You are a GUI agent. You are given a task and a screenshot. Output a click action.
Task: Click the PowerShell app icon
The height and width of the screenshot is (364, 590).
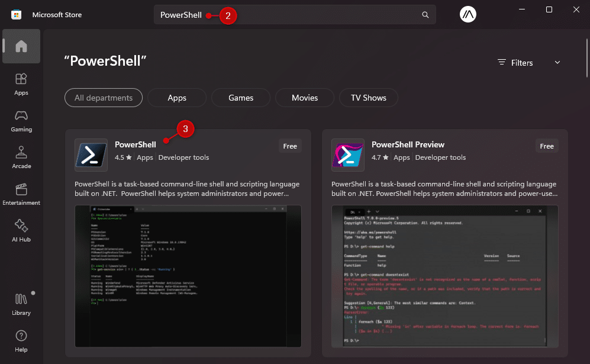(91, 155)
